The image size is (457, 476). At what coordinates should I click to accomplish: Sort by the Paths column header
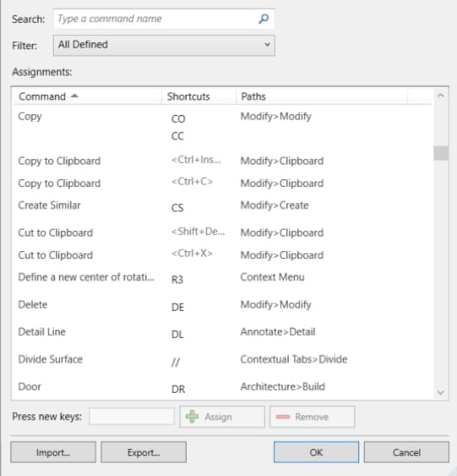pyautogui.click(x=322, y=96)
